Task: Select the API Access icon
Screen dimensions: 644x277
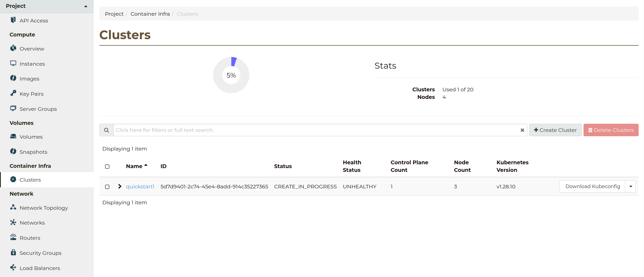Action: (x=13, y=20)
